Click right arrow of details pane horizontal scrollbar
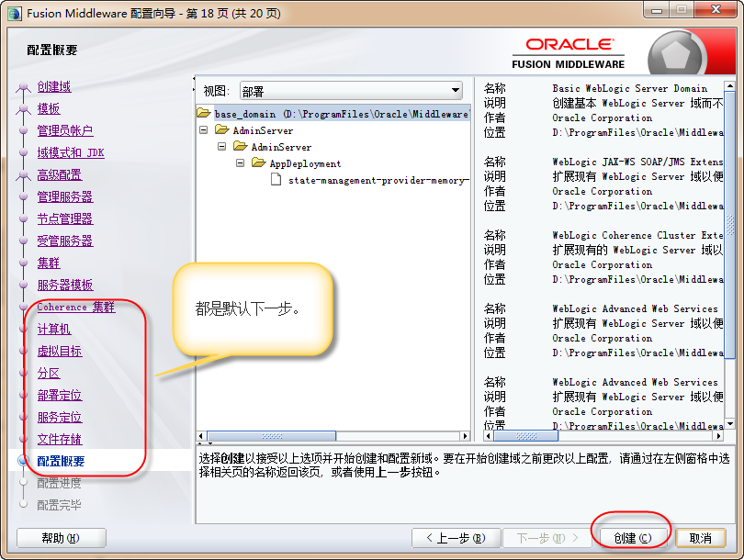 (719, 436)
